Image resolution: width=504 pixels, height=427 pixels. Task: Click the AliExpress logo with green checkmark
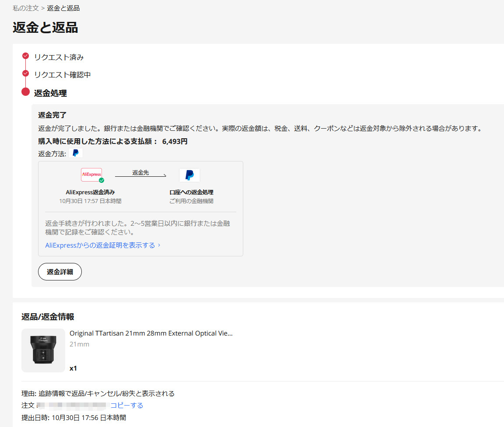[x=91, y=175]
